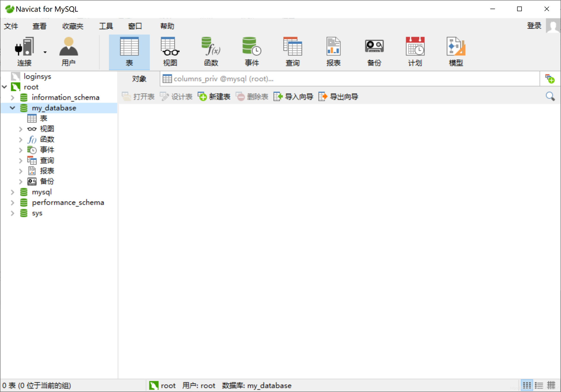Expand the information_schema database

click(12, 98)
